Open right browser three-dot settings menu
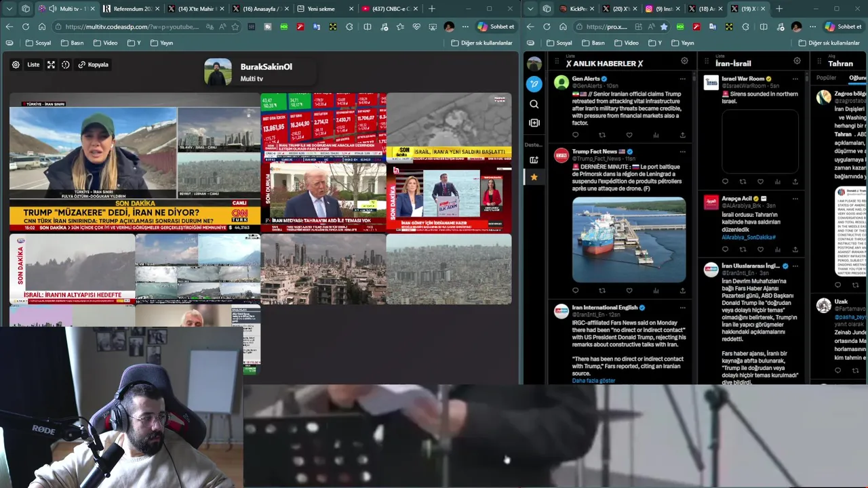The image size is (868, 488). click(x=812, y=26)
